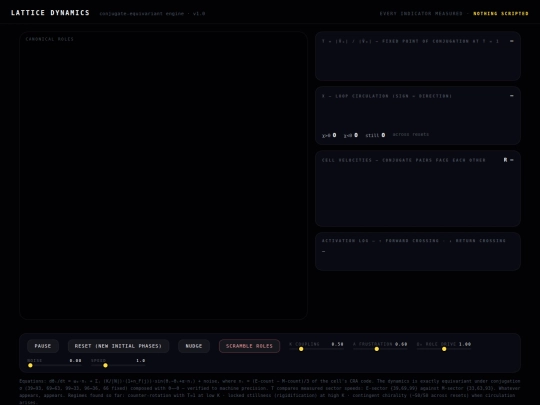Click the K Coupling value 0.50
The width and height of the screenshot is (540, 405).
click(338, 344)
